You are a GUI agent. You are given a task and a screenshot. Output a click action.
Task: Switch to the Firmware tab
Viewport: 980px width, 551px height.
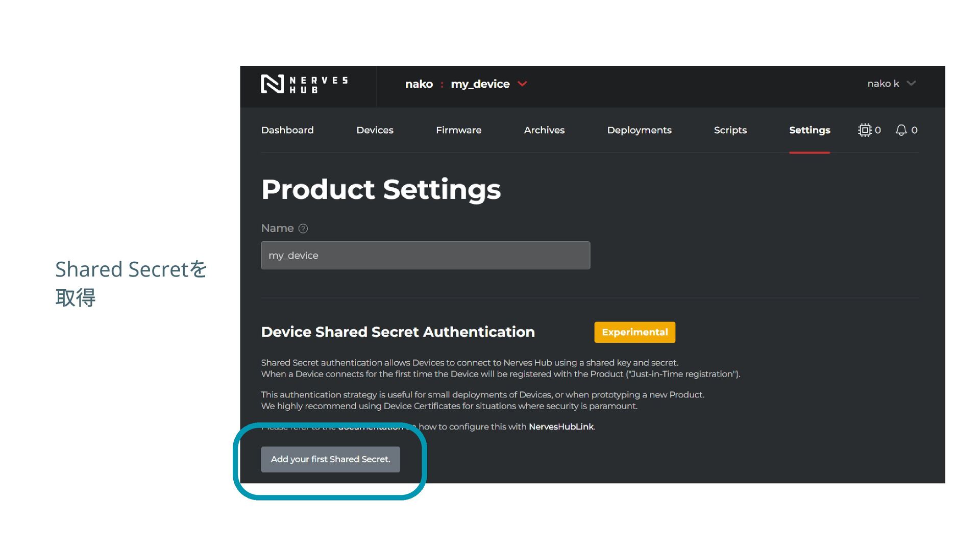click(458, 130)
